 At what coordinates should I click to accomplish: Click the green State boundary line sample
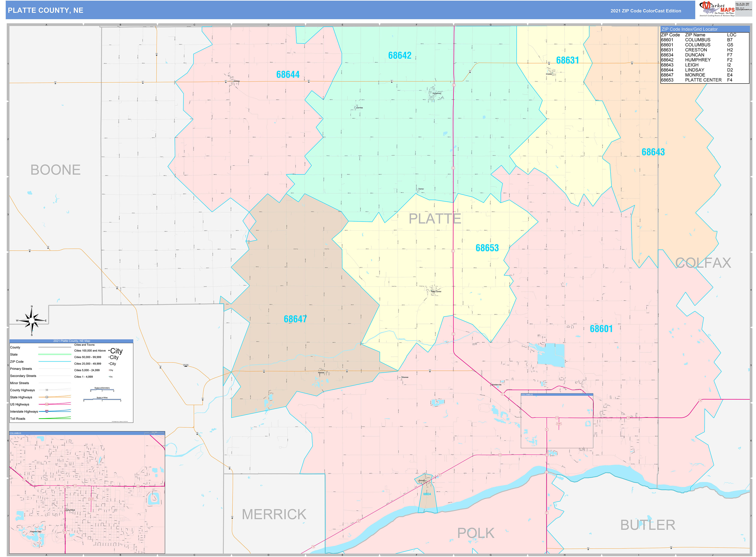click(x=55, y=354)
